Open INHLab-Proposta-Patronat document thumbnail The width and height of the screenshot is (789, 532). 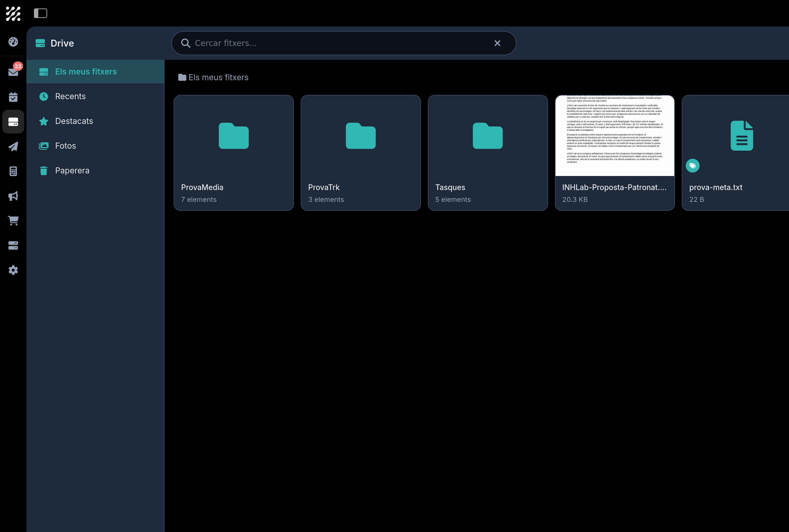pyautogui.click(x=615, y=136)
